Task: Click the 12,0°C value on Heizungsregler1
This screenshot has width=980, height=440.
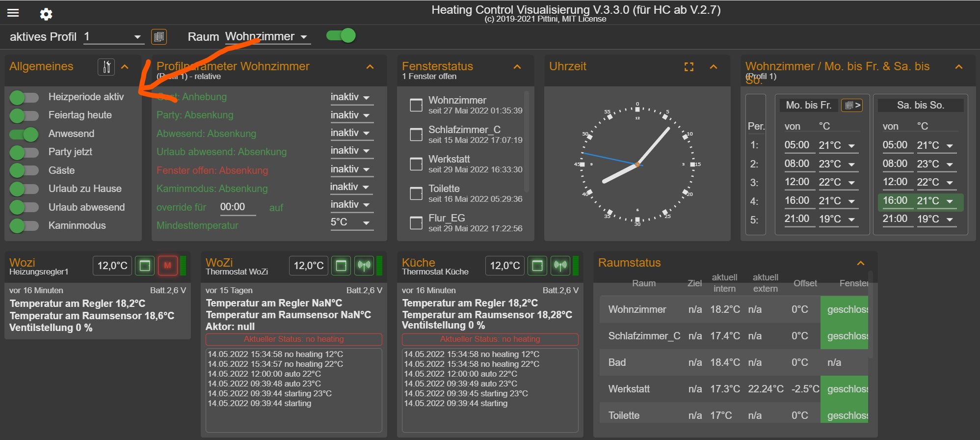Action: (x=112, y=266)
